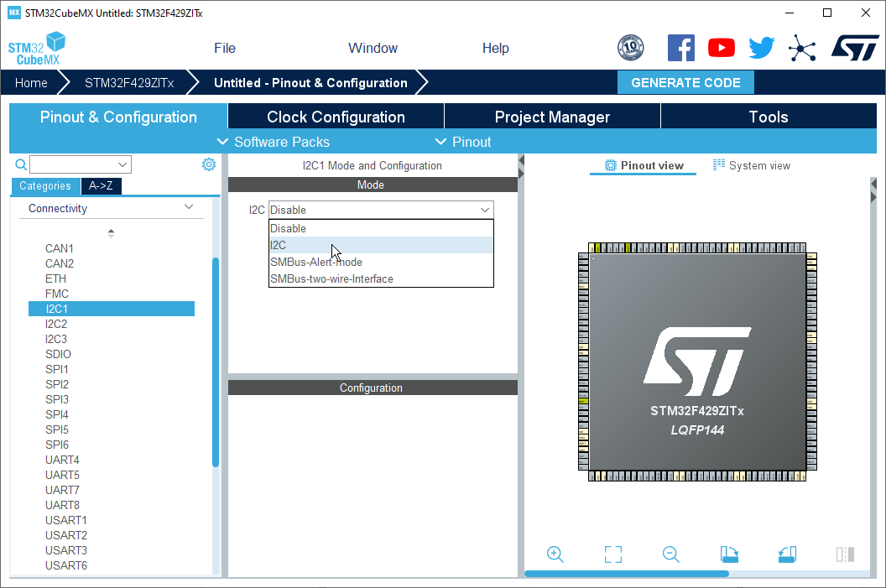Click Untitled - Pinout & Configuration breadcrumb
The image size is (886, 588).
[310, 83]
